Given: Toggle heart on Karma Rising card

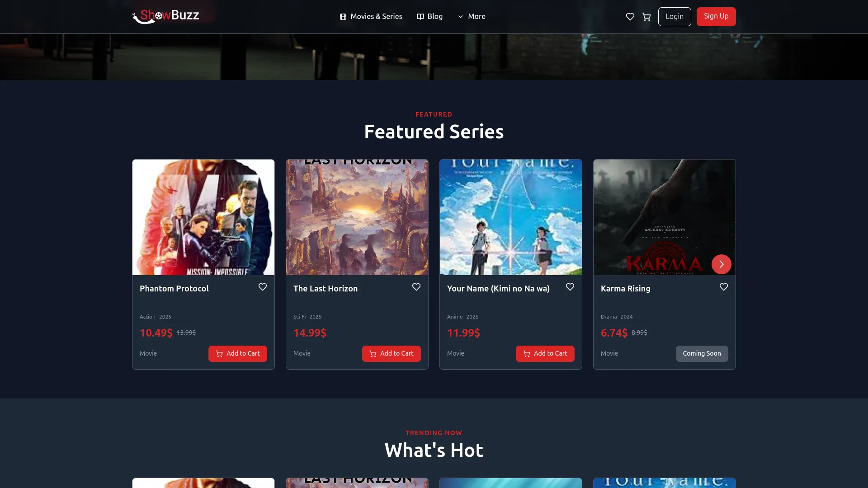Looking at the screenshot, I should tap(724, 287).
